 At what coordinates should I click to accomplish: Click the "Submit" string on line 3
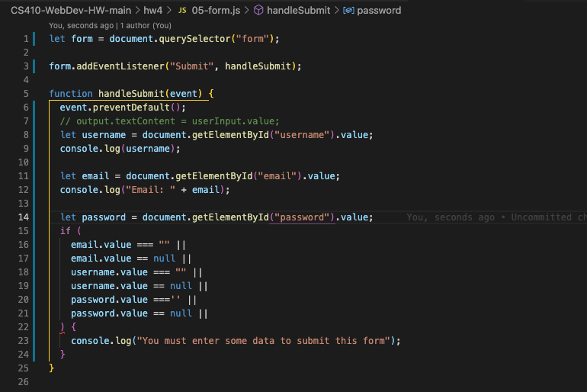(x=191, y=66)
